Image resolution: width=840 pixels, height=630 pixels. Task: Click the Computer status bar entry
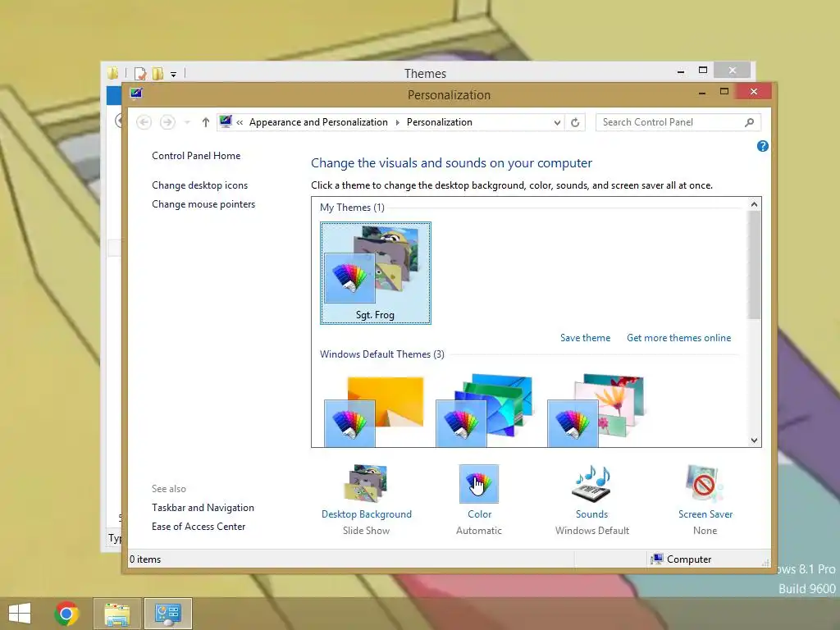pos(681,559)
